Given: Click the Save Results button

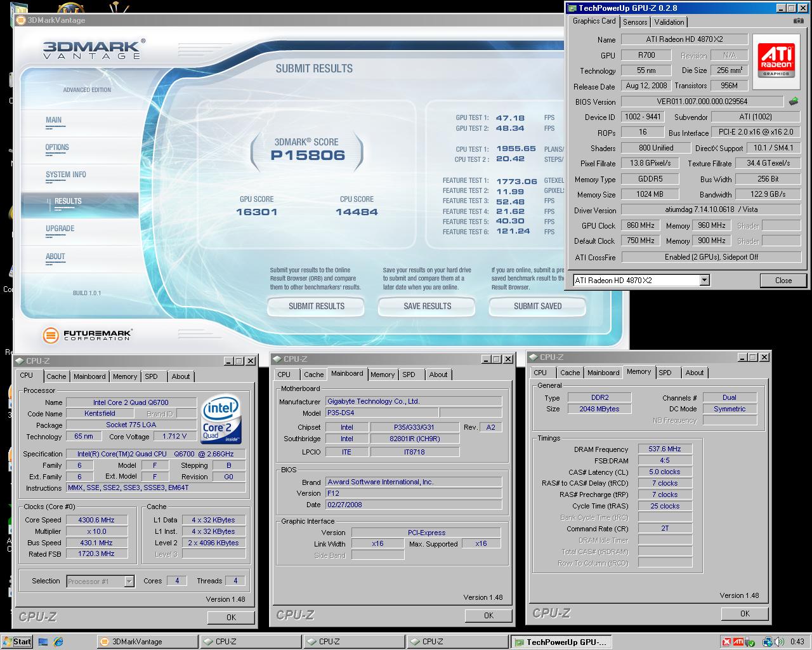Looking at the screenshot, I should click(427, 306).
